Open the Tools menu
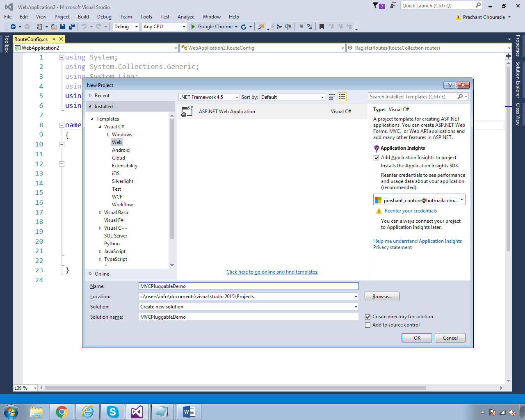525x420 pixels. (x=146, y=17)
